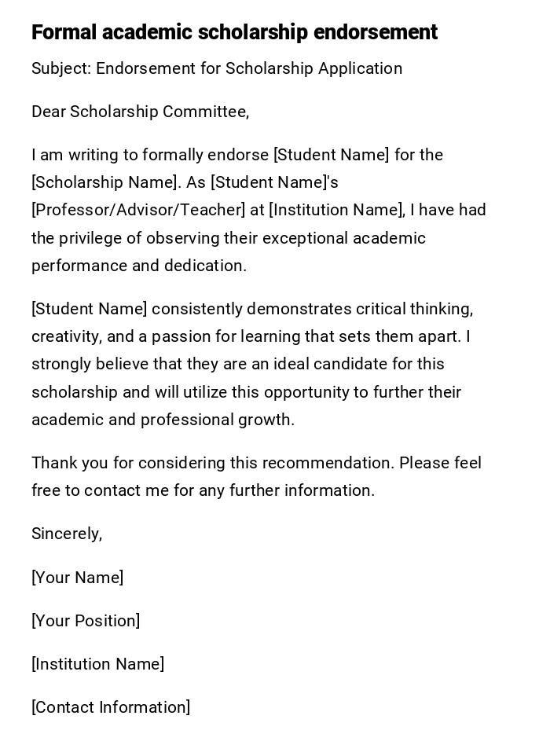Click [Institution Name] in the signature block

[x=97, y=664]
